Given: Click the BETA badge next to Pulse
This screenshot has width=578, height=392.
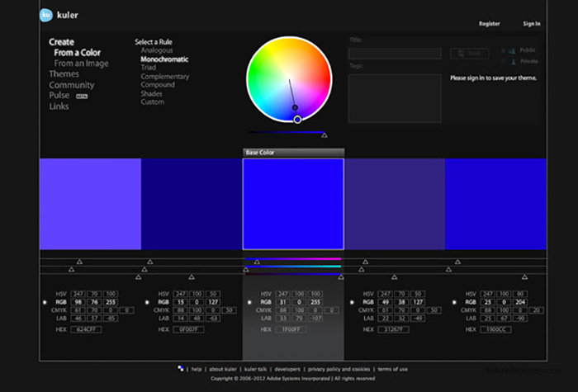Looking at the screenshot, I should point(82,96).
